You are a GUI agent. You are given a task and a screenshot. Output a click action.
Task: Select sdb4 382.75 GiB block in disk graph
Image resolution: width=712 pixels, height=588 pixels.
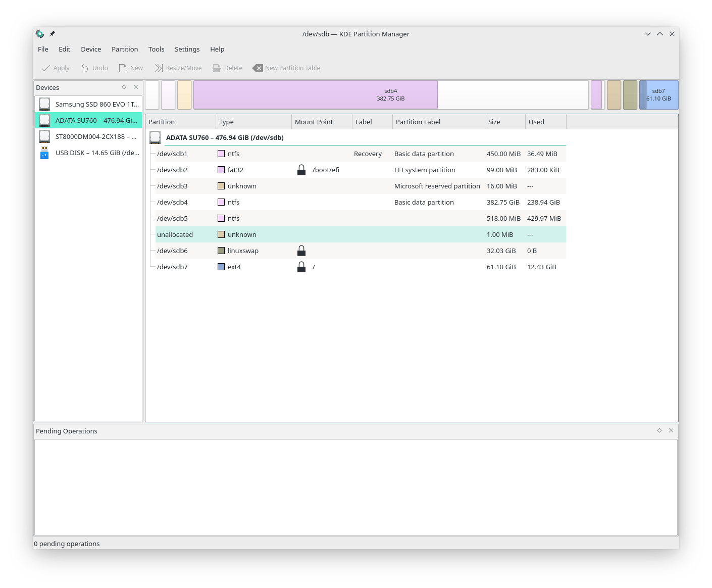[391, 95]
